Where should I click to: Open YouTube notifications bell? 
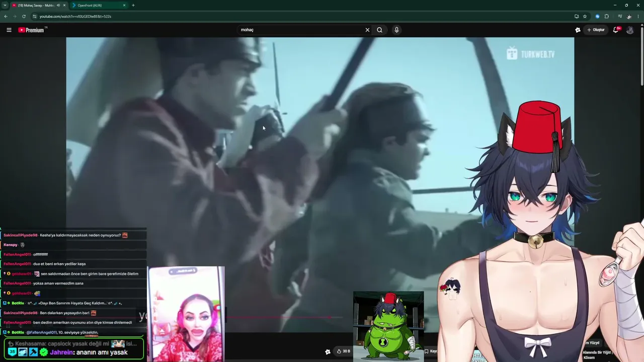click(616, 30)
